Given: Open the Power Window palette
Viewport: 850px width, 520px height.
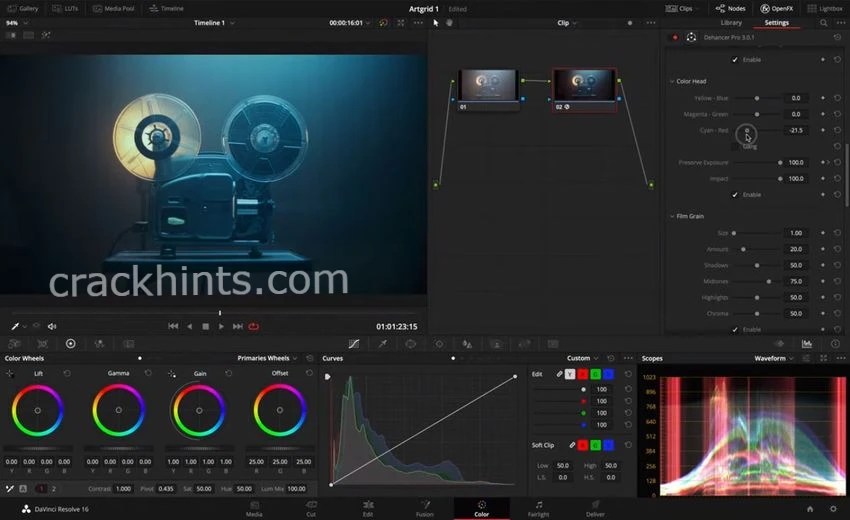Looking at the screenshot, I should coord(410,344).
